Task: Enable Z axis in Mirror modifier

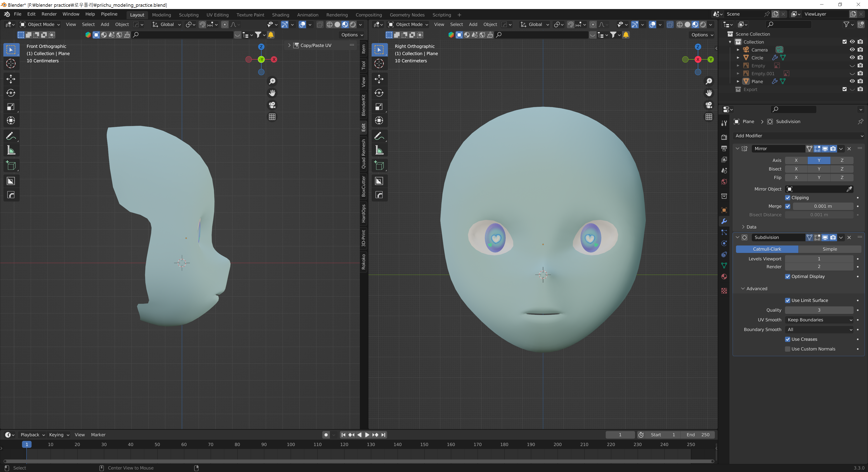Action: [841, 160]
